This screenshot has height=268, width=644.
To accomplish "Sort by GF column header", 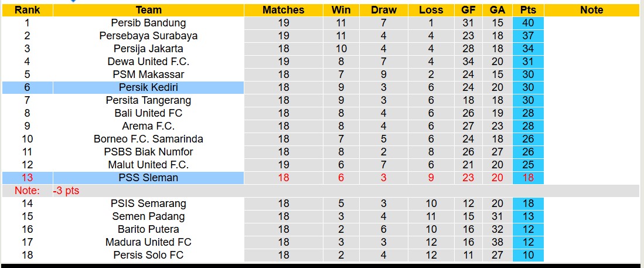I will coord(468,10).
